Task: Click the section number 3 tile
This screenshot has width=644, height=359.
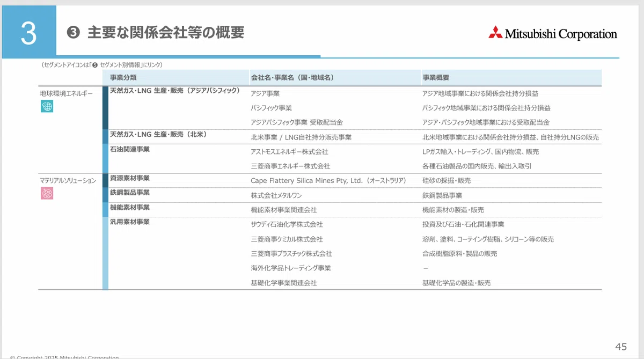Action: click(29, 32)
